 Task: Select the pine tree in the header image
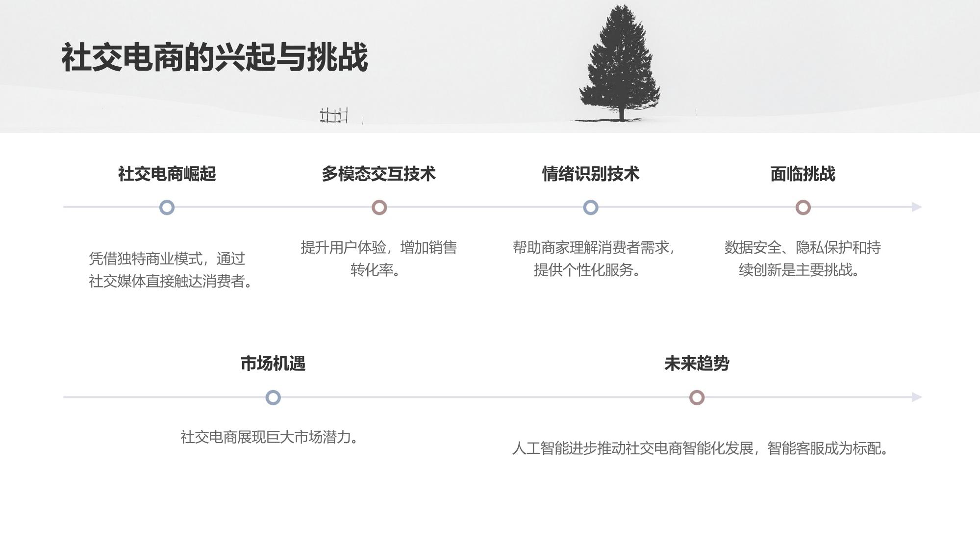pos(621,63)
